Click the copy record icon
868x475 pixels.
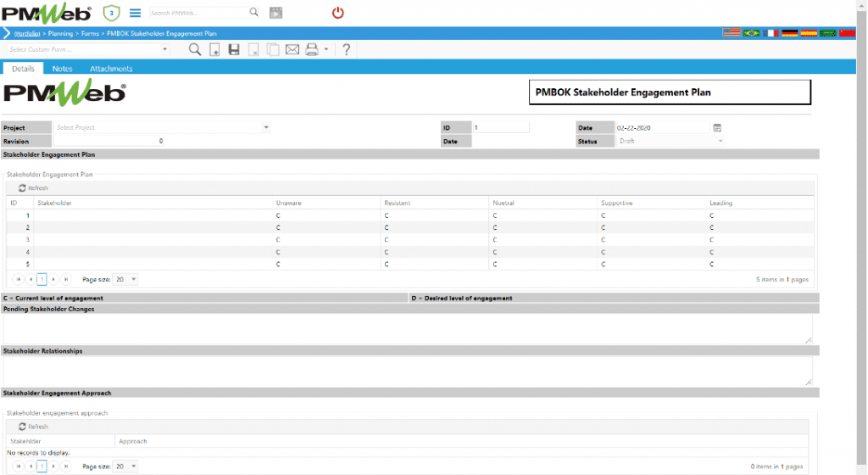point(272,50)
